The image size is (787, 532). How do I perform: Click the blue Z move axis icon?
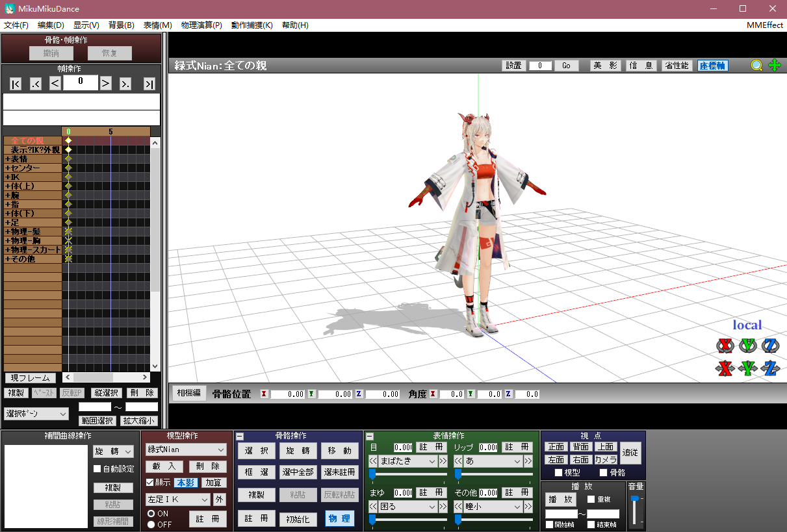(x=771, y=368)
